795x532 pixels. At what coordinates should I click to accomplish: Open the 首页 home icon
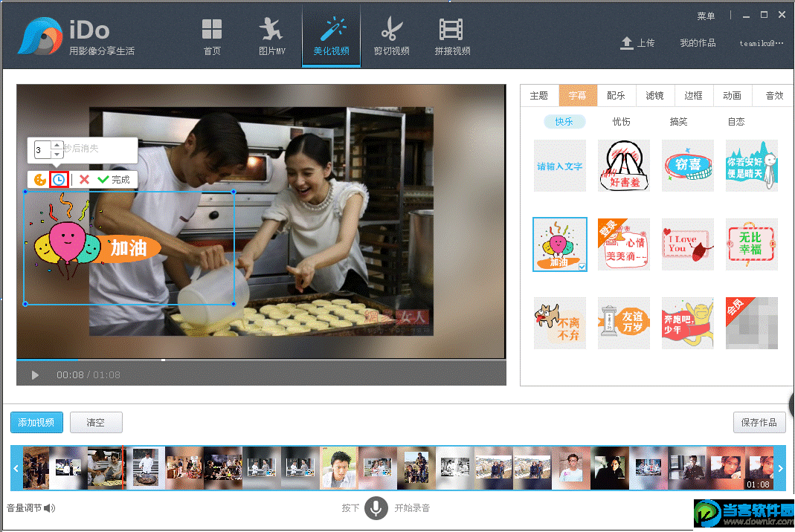[x=212, y=36]
